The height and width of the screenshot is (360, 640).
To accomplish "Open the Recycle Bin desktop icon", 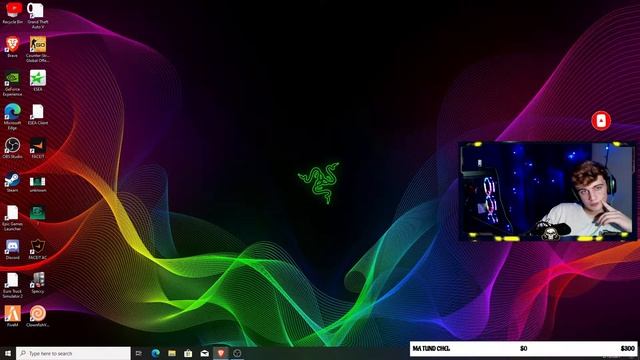I will coord(13,13).
